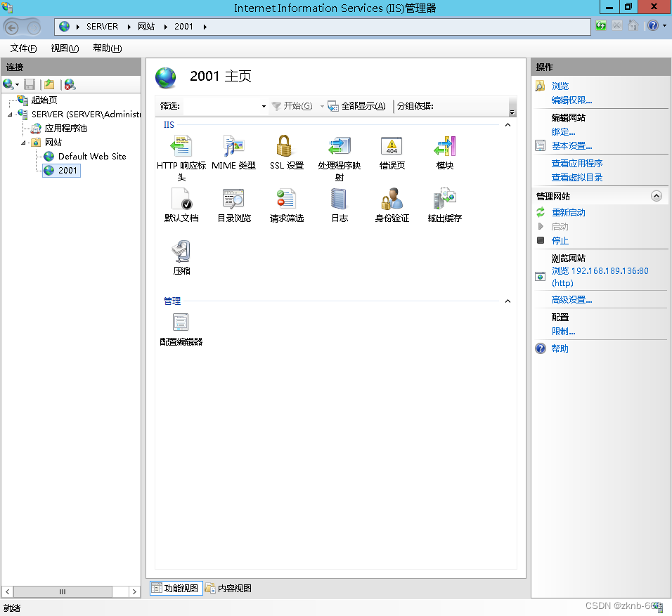This screenshot has height=616, width=672.
Task: Collapse the 管理网站 section in Actions pane
Action: tap(657, 195)
